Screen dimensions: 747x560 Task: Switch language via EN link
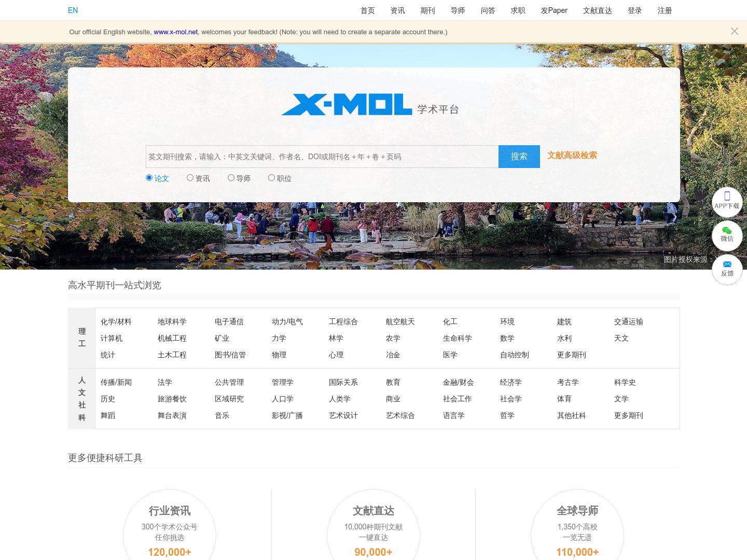point(73,10)
